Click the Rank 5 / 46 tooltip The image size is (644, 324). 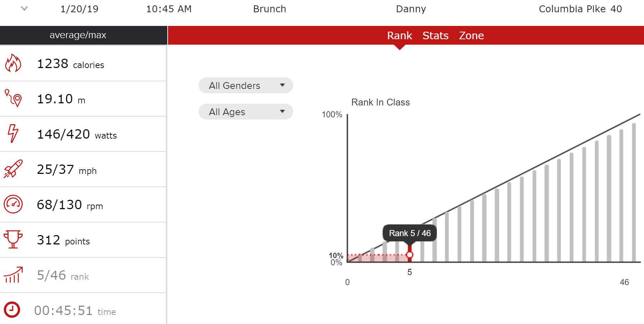[410, 233]
